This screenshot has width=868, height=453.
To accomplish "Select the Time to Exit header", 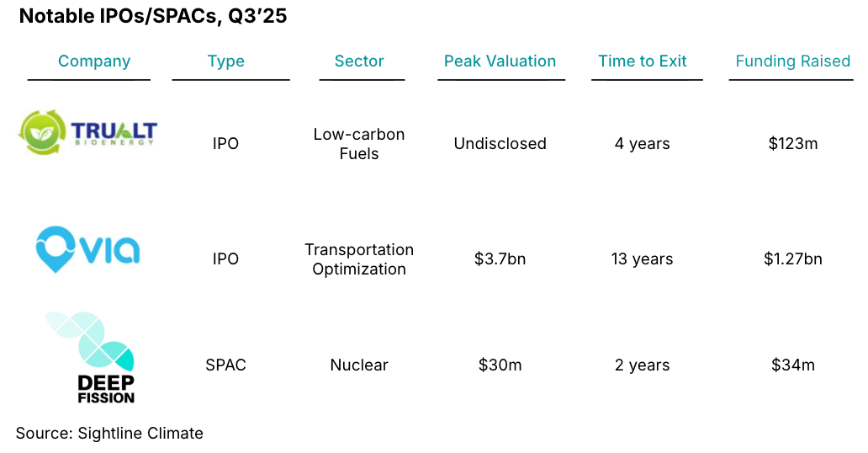I will 643,61.
